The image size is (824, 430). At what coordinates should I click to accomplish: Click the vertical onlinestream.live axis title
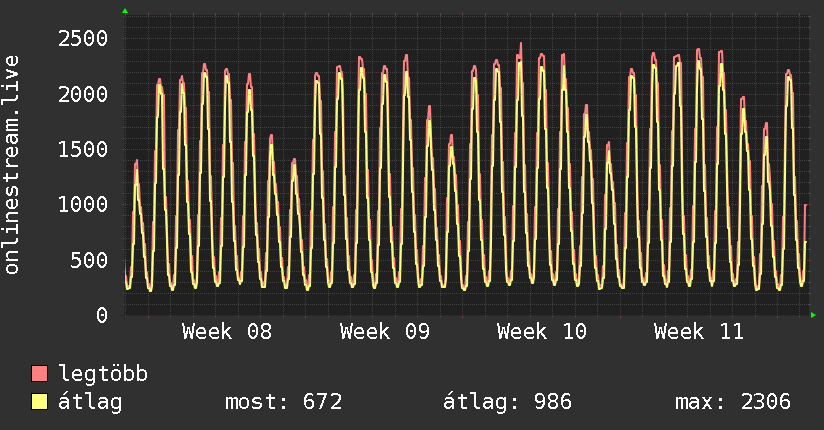coord(12,165)
